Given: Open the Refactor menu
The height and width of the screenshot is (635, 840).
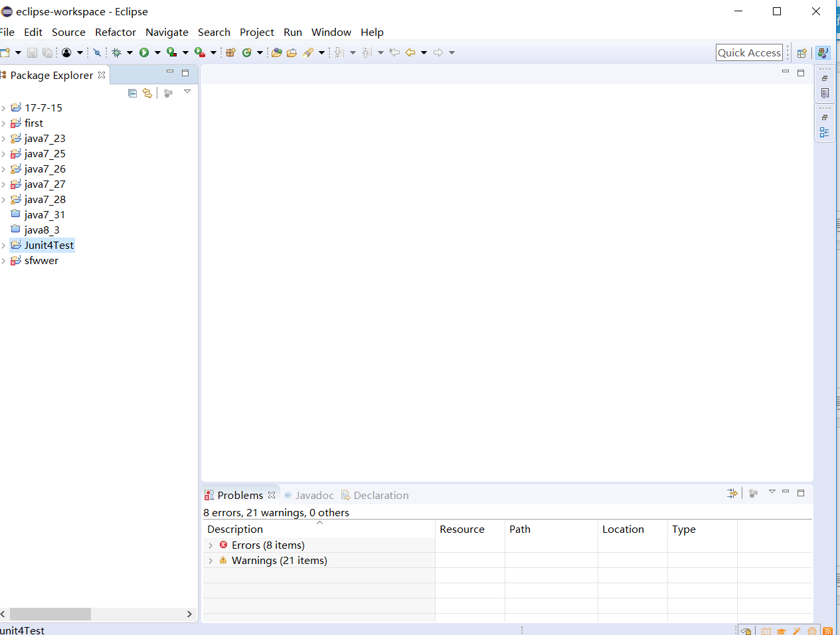Looking at the screenshot, I should (115, 32).
